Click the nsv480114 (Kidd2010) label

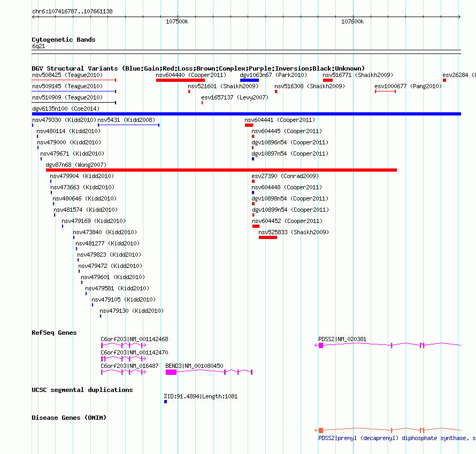tap(68, 131)
